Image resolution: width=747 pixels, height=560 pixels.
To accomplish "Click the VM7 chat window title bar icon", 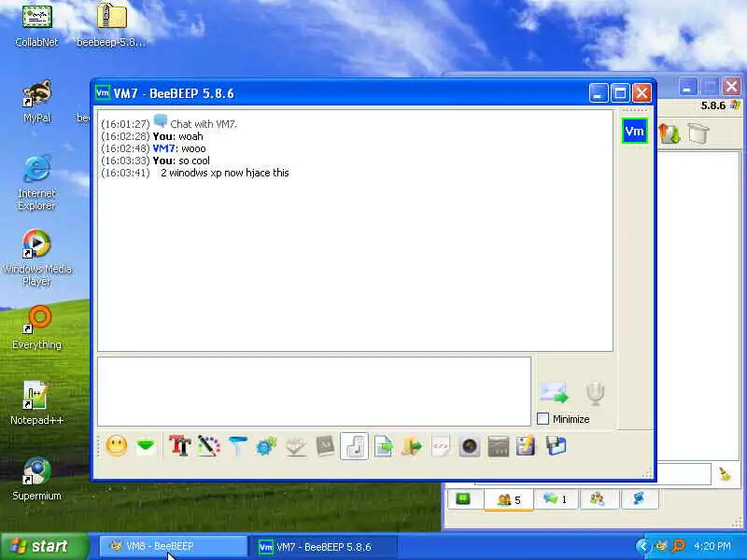I will pos(103,92).
